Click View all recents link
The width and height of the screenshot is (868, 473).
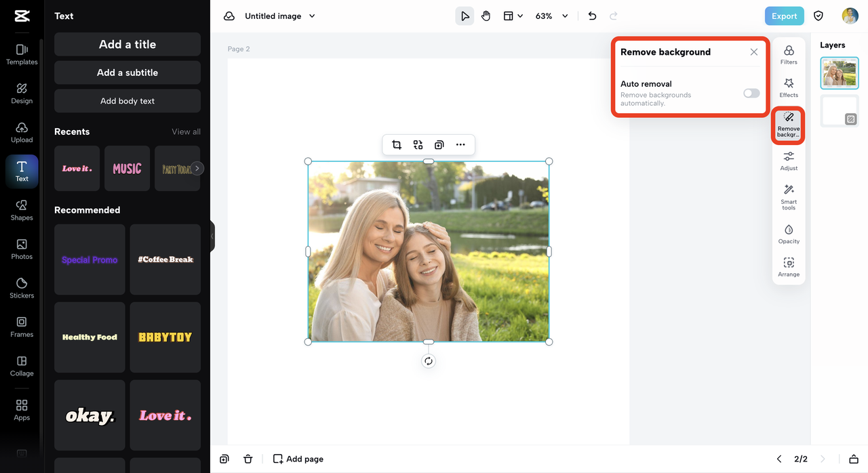tap(186, 132)
